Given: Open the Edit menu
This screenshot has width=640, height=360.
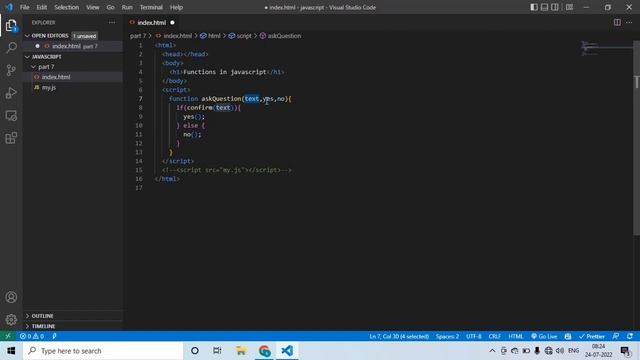Looking at the screenshot, I should (42, 7).
